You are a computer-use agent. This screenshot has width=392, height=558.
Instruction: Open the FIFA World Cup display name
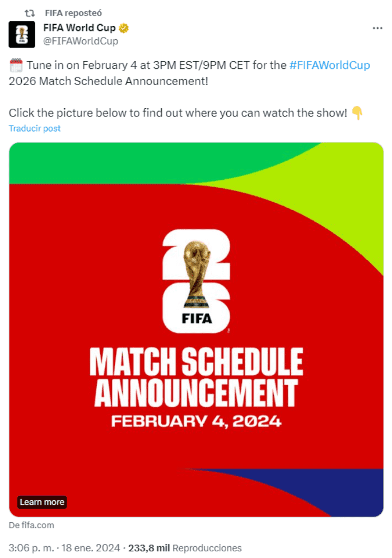[80, 28]
